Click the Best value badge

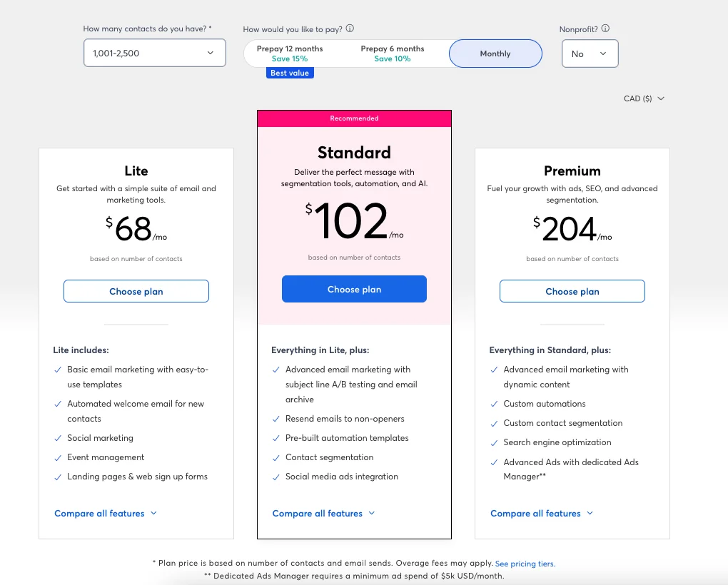tap(289, 72)
